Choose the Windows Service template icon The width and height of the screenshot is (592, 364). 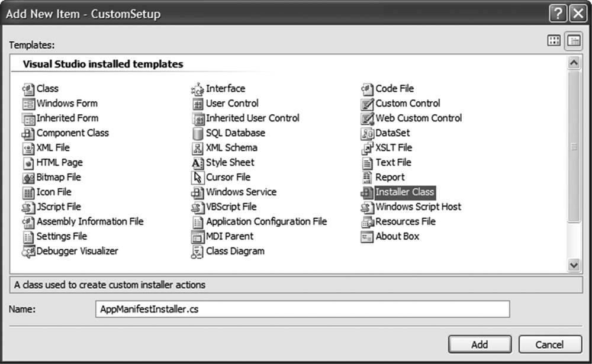[x=198, y=192]
